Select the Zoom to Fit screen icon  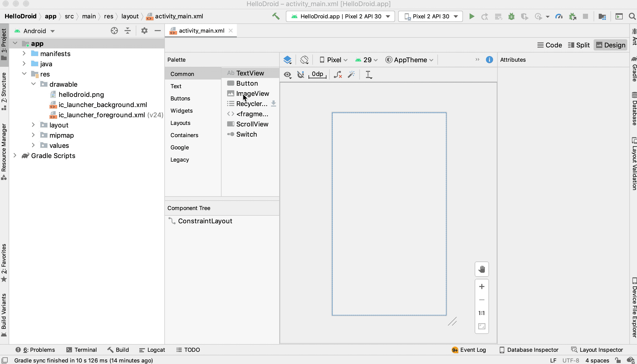point(482,326)
